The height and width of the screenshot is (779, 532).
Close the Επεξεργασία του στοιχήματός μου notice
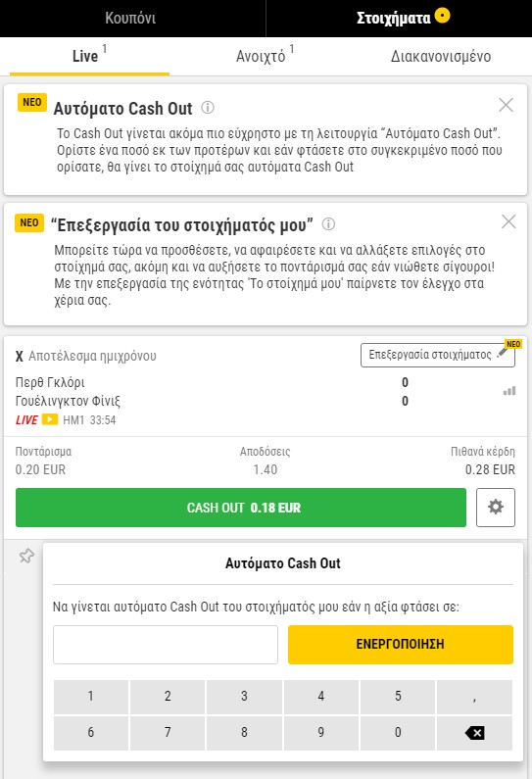508,221
